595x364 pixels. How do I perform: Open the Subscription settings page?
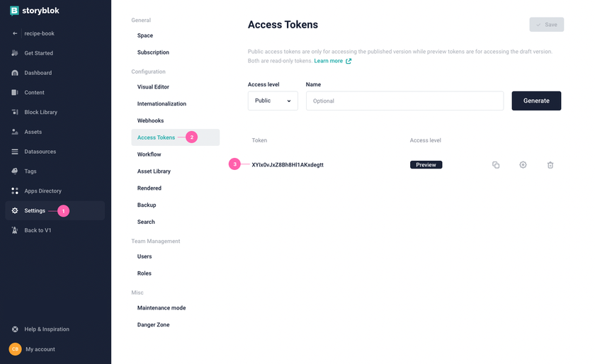click(x=153, y=52)
